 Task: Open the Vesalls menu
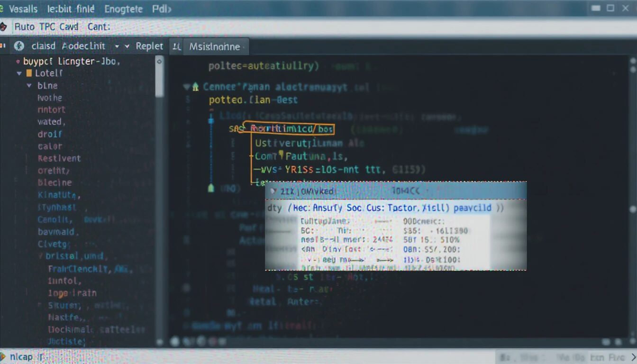tap(24, 9)
